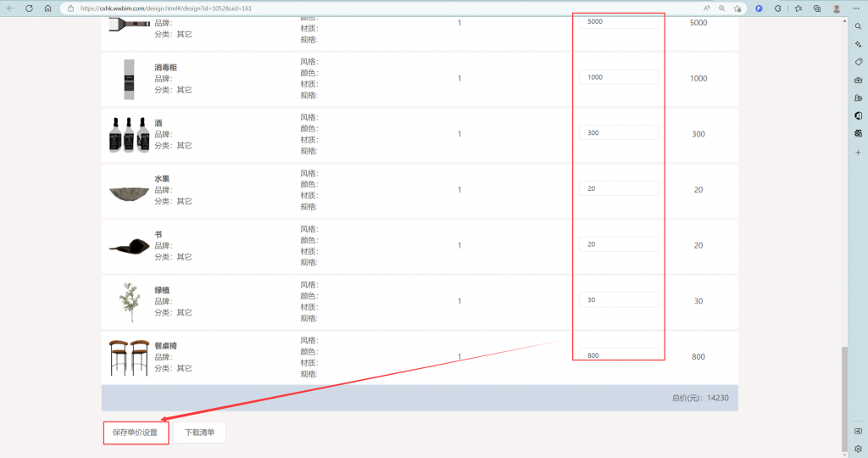Click the 酒 bottles thumbnail
Screen dimensions: 868x458
[129, 135]
